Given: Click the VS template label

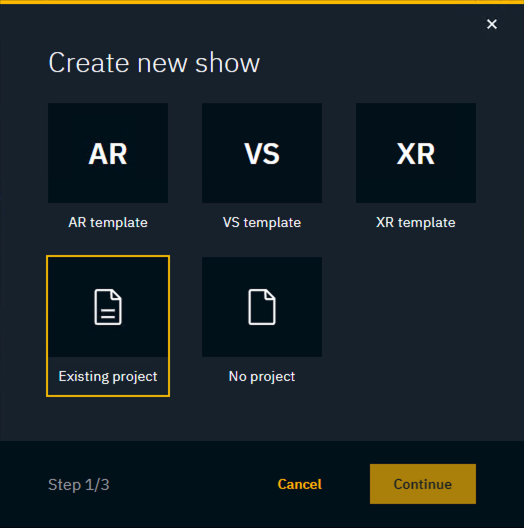Looking at the screenshot, I should 262,223.
